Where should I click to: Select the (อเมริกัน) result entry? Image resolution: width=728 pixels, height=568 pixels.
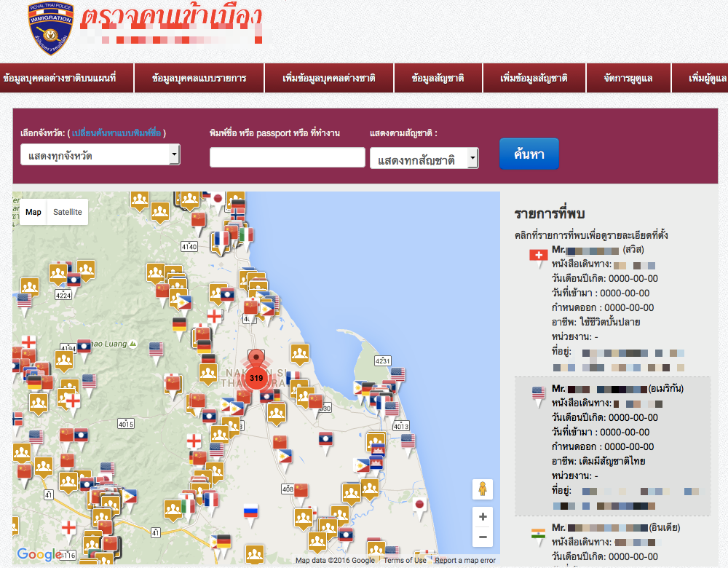pyautogui.click(x=613, y=447)
